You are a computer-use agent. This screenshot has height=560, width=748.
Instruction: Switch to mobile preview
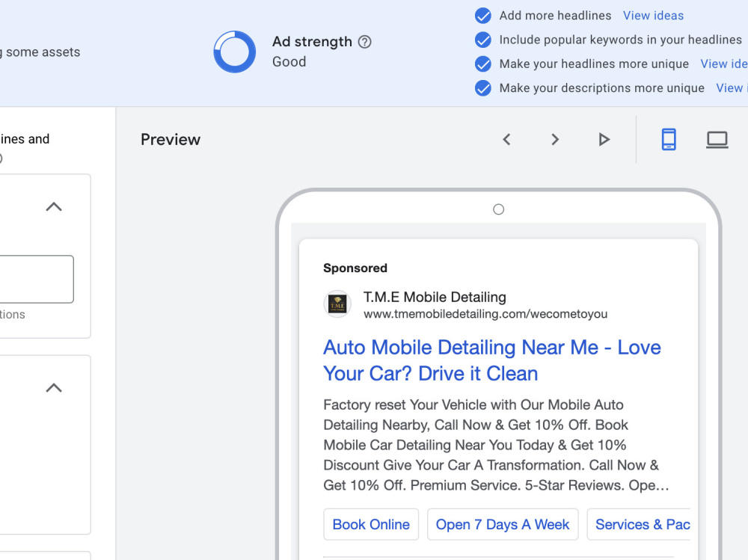pyautogui.click(x=669, y=139)
